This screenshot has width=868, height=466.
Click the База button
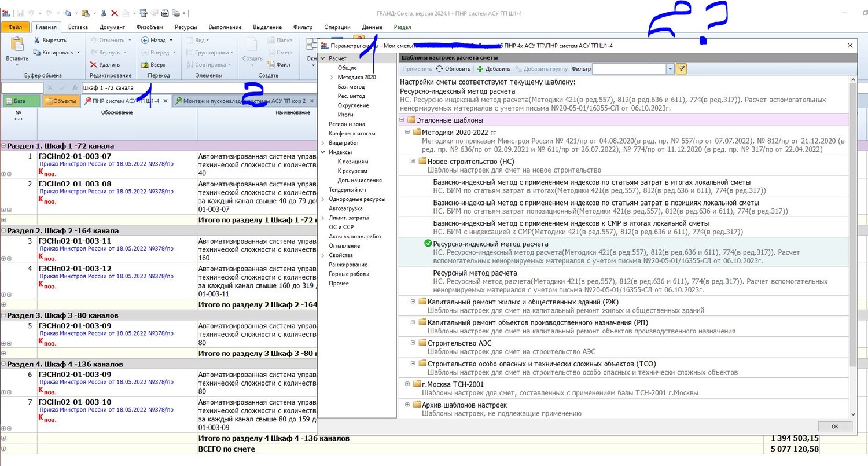coord(21,101)
